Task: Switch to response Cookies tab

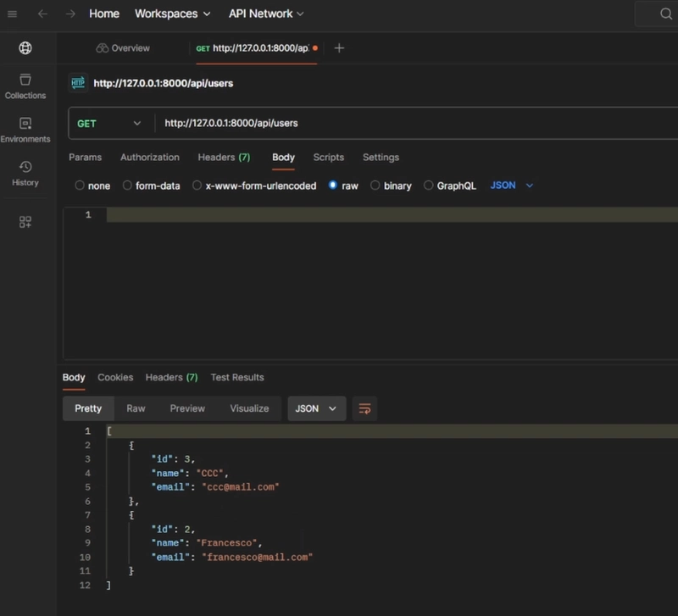Action: tap(115, 377)
